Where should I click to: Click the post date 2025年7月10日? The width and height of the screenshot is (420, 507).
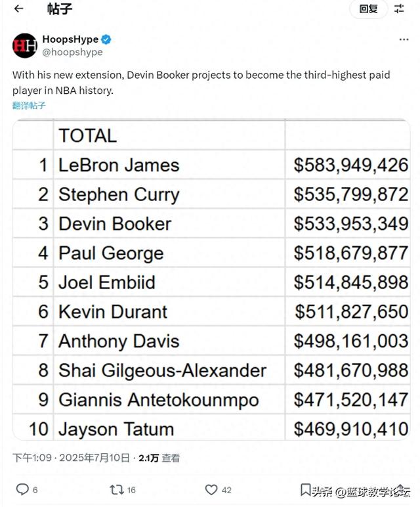pyautogui.click(x=94, y=458)
